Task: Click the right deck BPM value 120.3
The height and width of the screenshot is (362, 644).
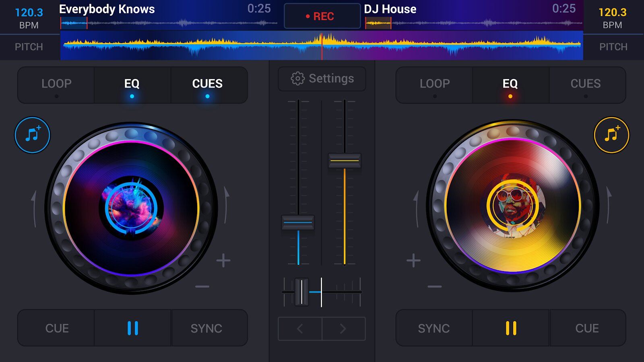Action: [x=613, y=12]
